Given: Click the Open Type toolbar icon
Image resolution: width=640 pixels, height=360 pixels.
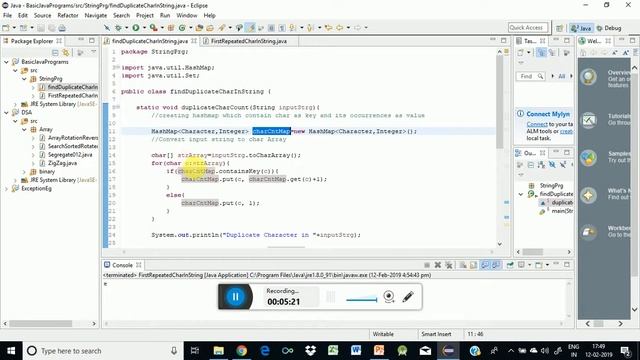Looking at the screenshot, I should (199, 28).
